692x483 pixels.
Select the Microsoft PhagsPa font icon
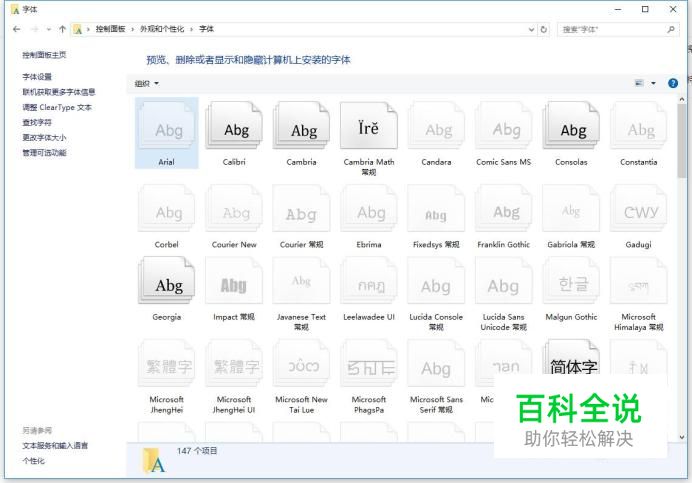[x=369, y=363]
